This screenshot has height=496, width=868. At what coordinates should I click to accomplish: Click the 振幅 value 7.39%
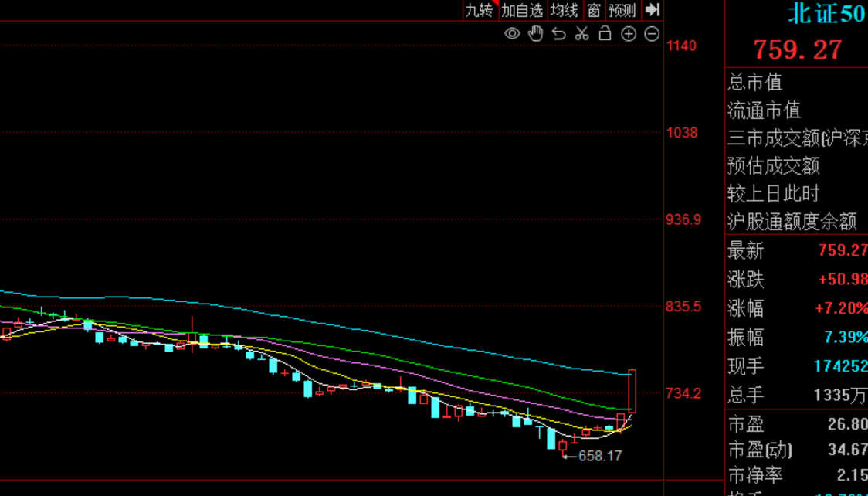pos(847,337)
